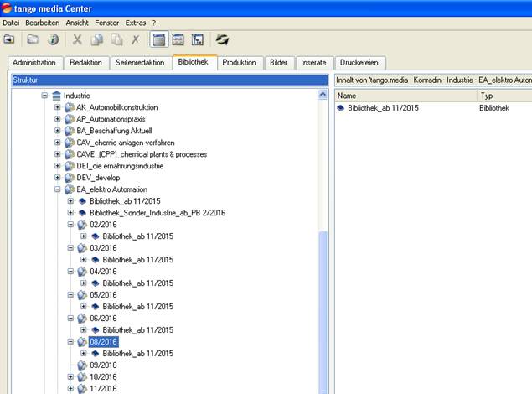The image size is (532, 394).
Task: Select the 09/2016 tree item
Action: coord(103,365)
